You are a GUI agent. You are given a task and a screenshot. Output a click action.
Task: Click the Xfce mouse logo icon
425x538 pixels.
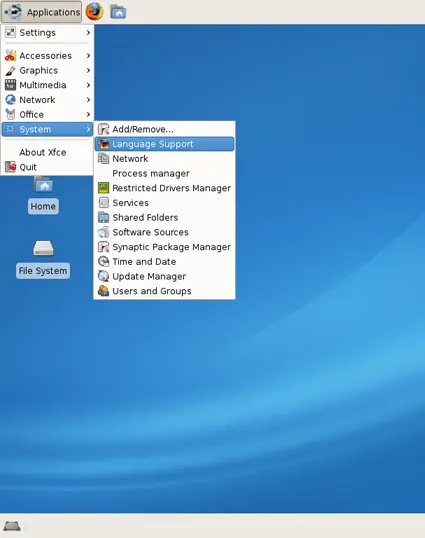click(x=14, y=12)
